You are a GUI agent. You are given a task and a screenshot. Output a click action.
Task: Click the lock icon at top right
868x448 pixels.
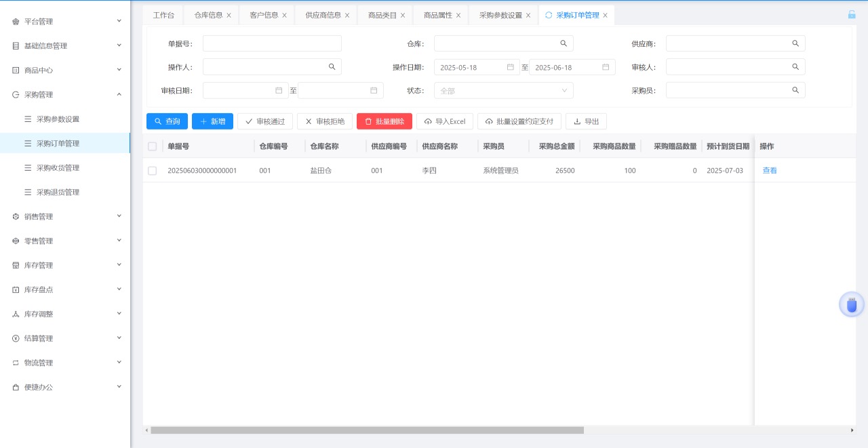tap(852, 14)
